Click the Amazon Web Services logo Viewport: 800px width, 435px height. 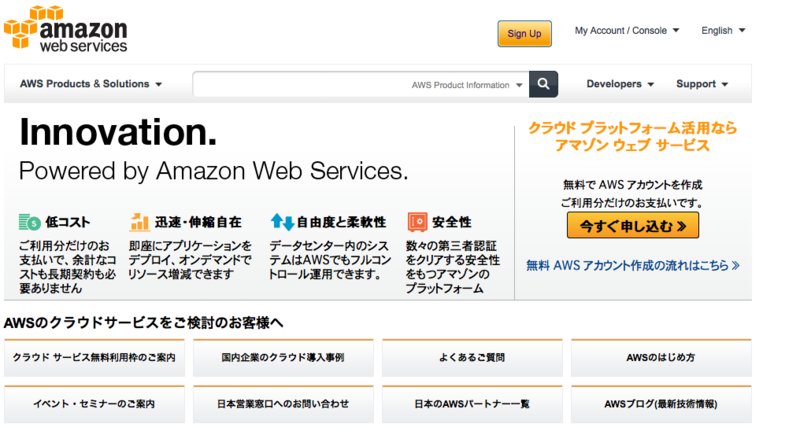[x=66, y=29]
